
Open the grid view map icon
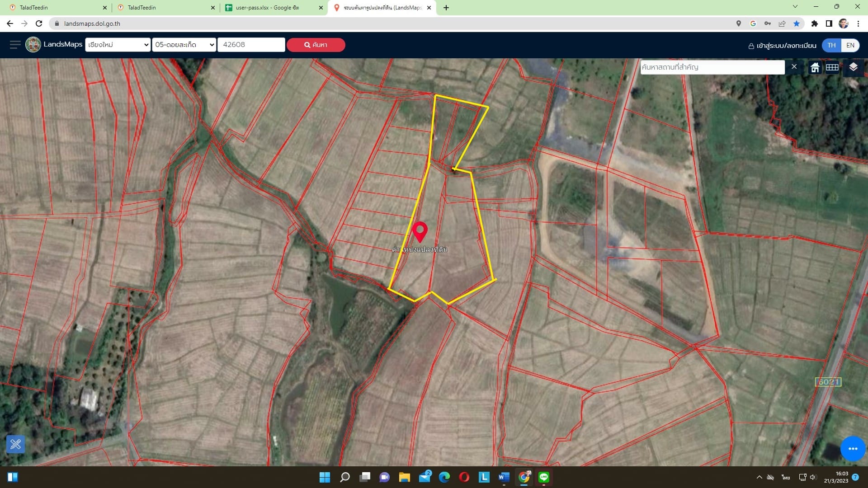(x=832, y=68)
